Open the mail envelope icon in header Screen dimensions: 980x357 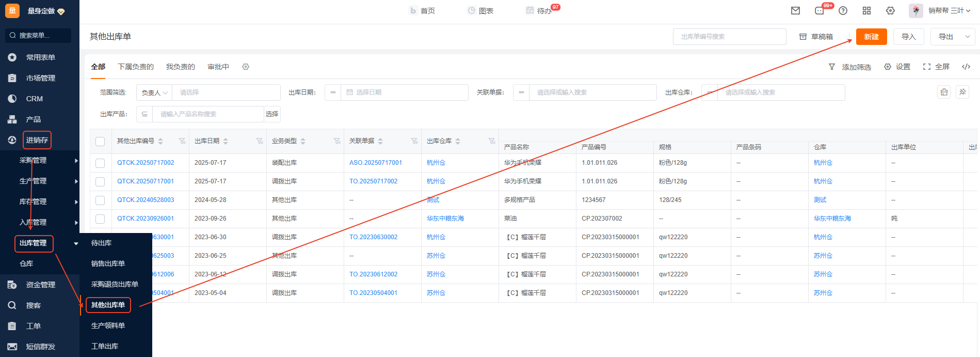(x=795, y=11)
